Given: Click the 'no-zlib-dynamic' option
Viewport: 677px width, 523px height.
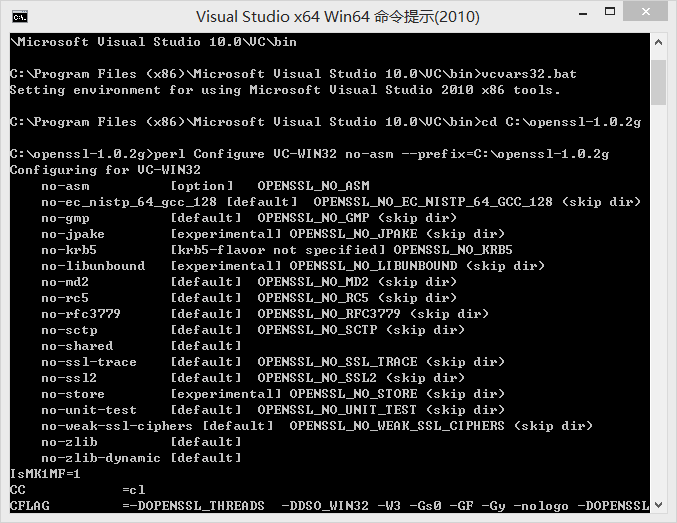Looking at the screenshot, I should pyautogui.click(x=101, y=458).
